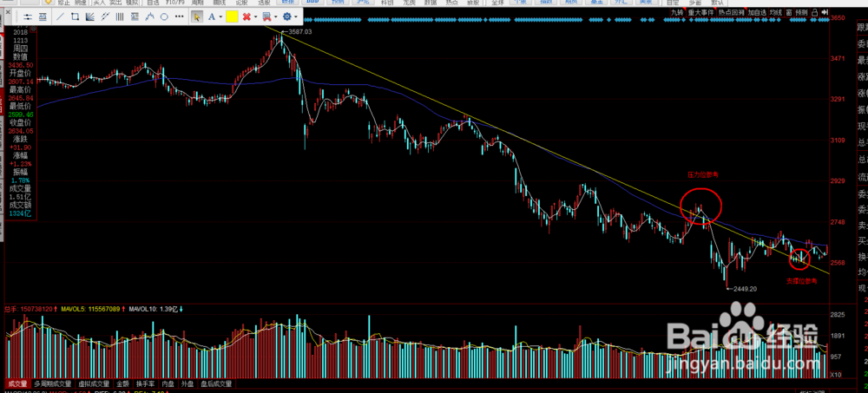Switch to the 盘后成交量 tab
This screenshot has height=393, width=868.
pos(216,383)
